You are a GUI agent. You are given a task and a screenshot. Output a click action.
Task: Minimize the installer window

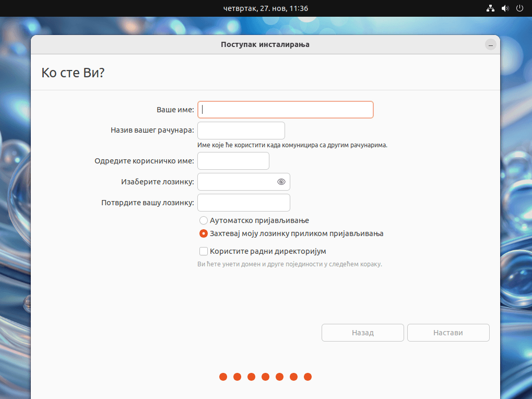pos(490,45)
